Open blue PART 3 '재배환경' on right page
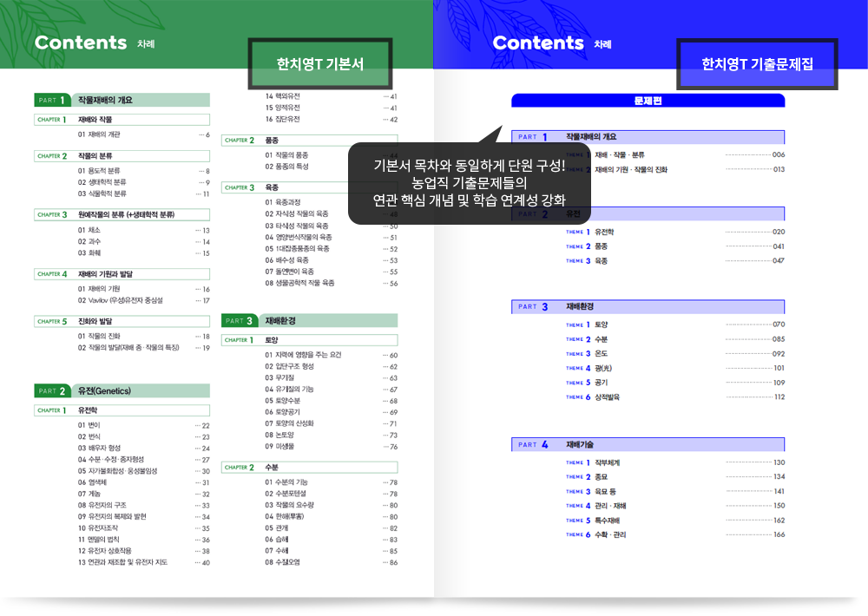 [x=648, y=306]
